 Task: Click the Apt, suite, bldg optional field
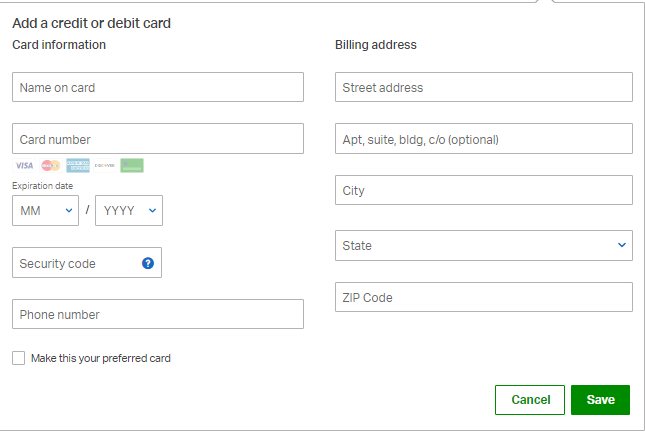click(483, 139)
